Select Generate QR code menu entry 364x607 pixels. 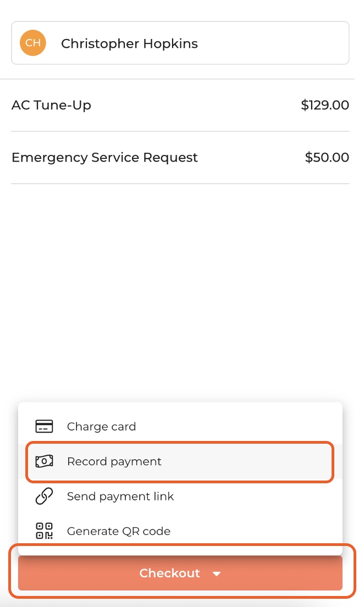(119, 531)
